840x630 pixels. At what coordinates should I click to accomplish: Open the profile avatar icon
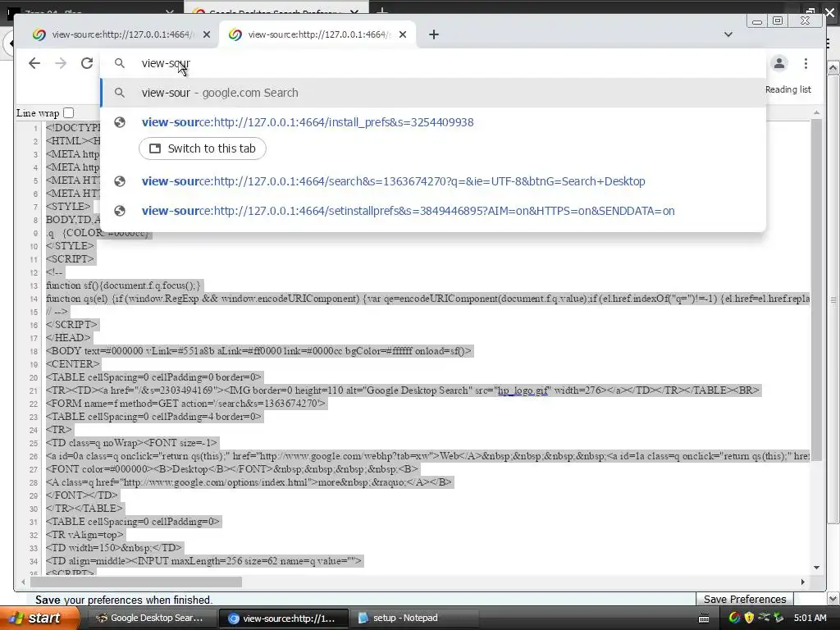click(779, 63)
